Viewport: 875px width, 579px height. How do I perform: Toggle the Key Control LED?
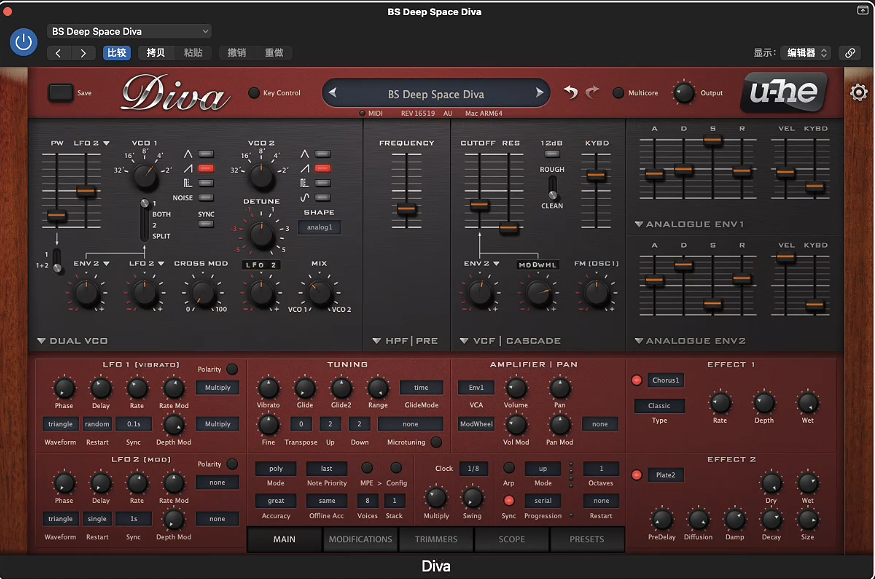pyautogui.click(x=254, y=93)
